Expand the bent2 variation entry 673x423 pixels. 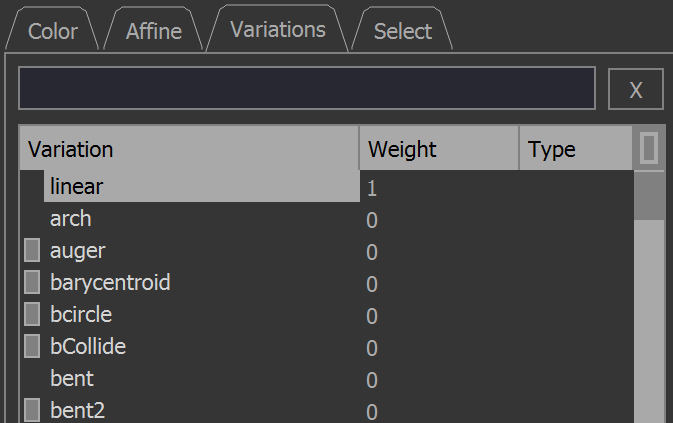pyautogui.click(x=32, y=410)
